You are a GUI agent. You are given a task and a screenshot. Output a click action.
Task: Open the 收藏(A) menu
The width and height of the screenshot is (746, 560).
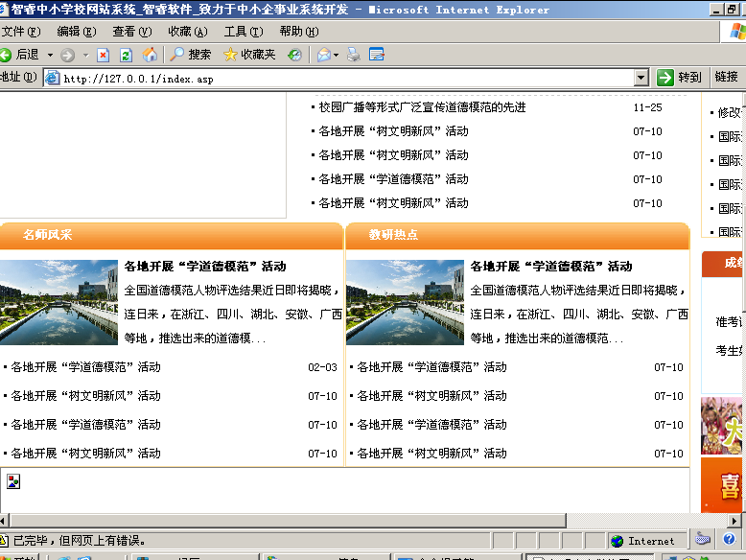[x=187, y=32]
